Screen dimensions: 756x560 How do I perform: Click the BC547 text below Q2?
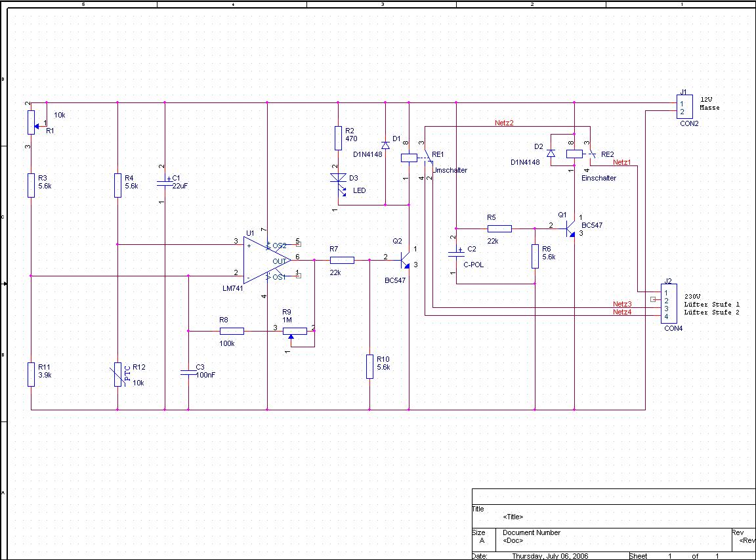[395, 280]
